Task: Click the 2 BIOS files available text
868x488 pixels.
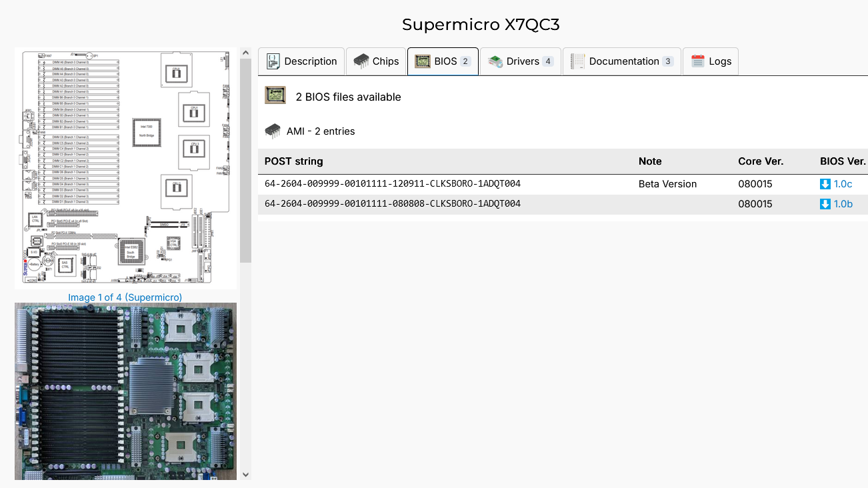Action: point(349,97)
